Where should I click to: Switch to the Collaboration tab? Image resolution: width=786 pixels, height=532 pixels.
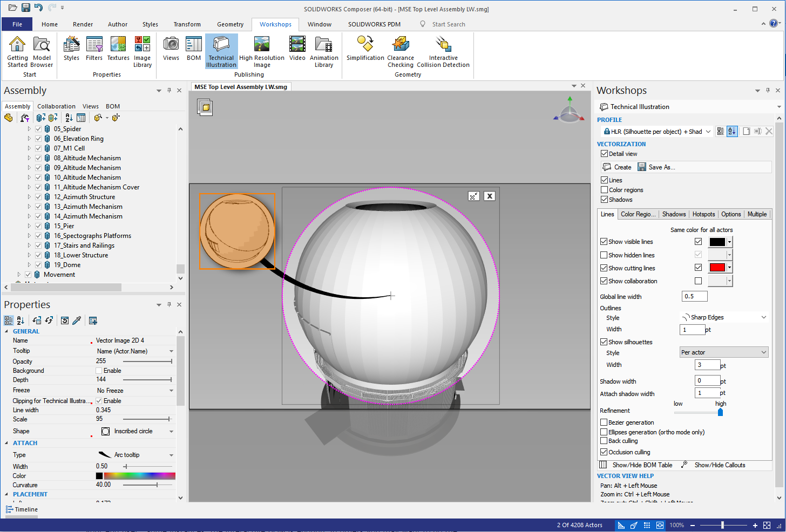click(56, 106)
